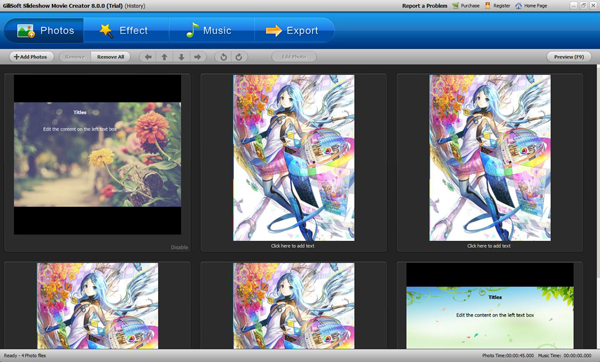Click Music Time 00:00:00.000 status text
This screenshot has height=362, width=600.
point(565,355)
